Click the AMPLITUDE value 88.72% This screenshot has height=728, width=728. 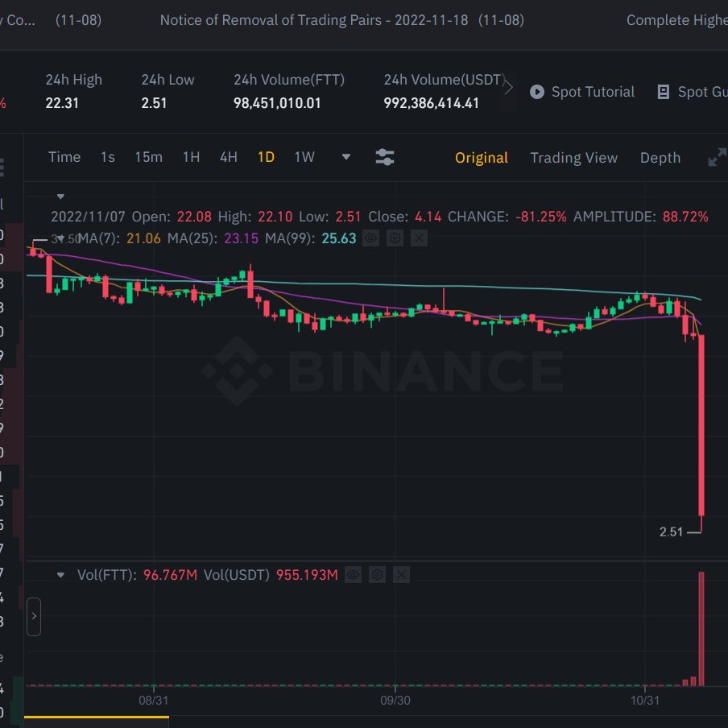click(685, 217)
